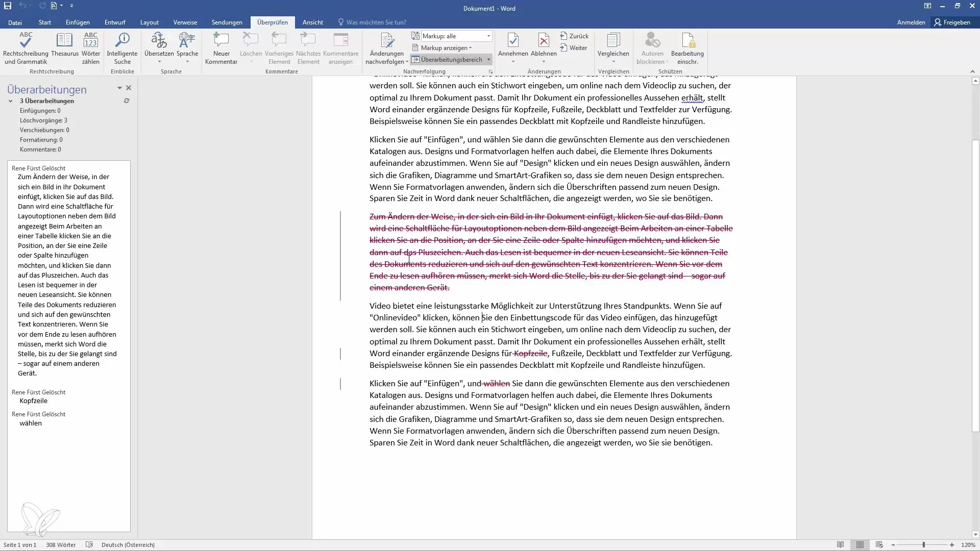The height and width of the screenshot is (551, 980).
Task: Click Kommentare anzeigen icon
Action: coord(340,48)
